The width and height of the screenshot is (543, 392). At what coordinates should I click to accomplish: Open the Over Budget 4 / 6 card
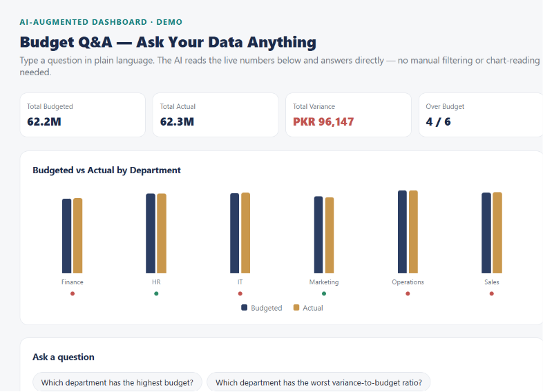pyautogui.click(x=481, y=115)
